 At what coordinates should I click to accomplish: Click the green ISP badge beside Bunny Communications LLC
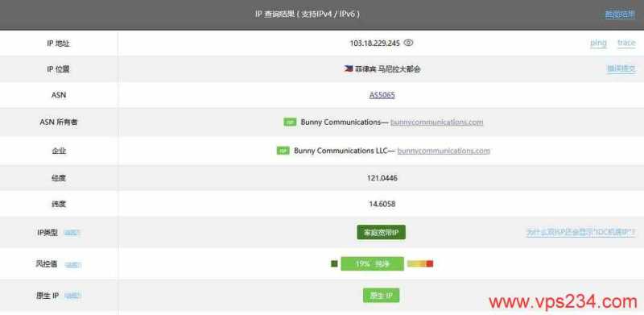283,151
